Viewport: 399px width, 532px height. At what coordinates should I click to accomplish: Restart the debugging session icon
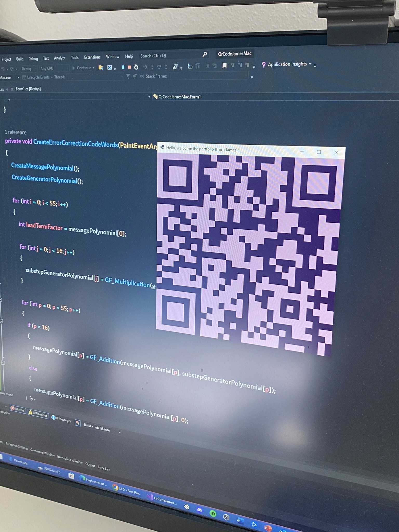click(136, 67)
